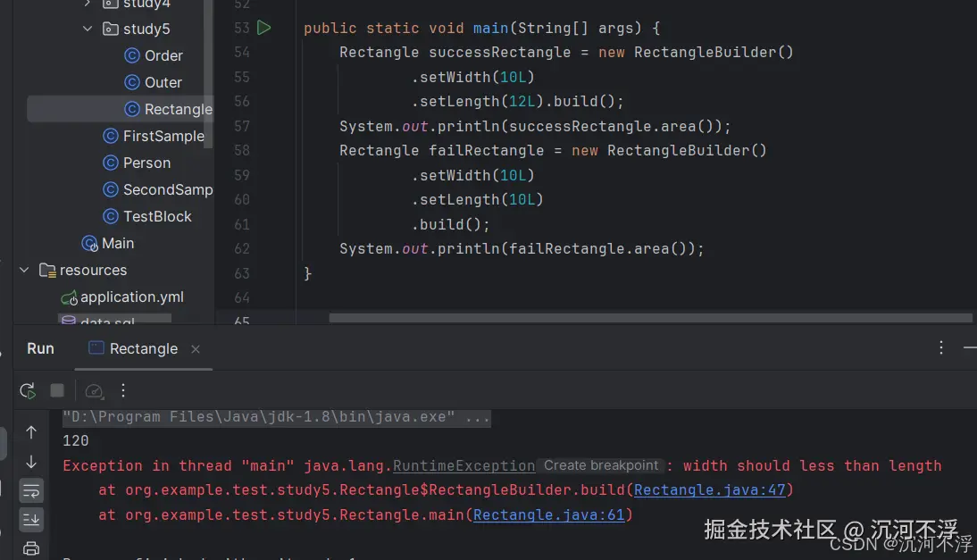Follow Rectangle.java:47 stack trace link
This screenshot has height=560, width=977.
[x=710, y=489]
